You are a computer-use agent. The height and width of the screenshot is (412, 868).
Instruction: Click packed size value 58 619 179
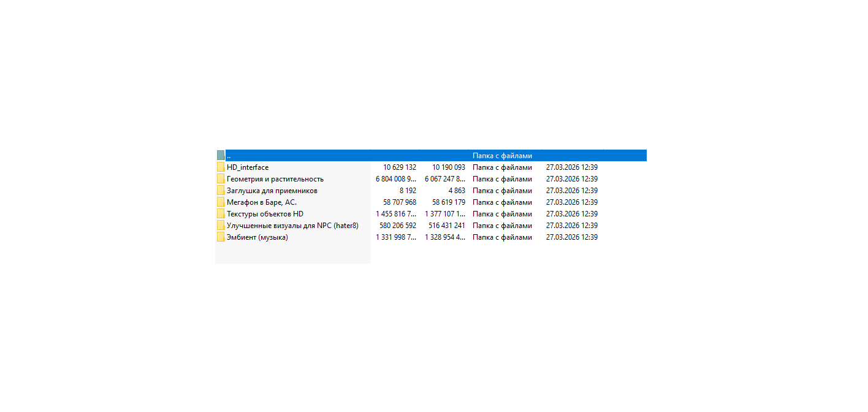point(449,202)
